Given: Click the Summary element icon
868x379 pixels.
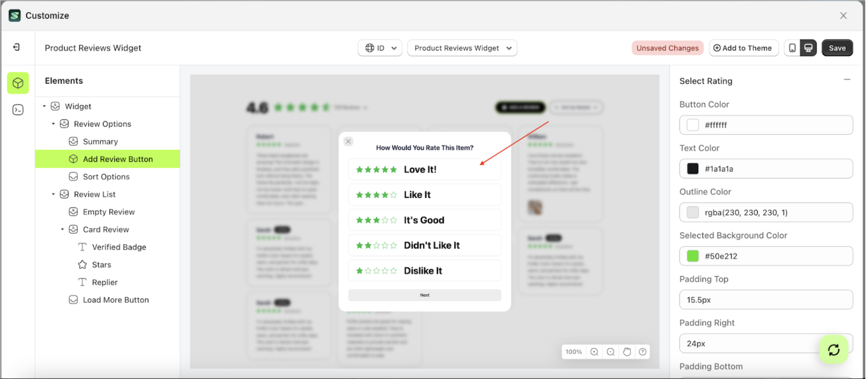Looking at the screenshot, I should (x=74, y=142).
